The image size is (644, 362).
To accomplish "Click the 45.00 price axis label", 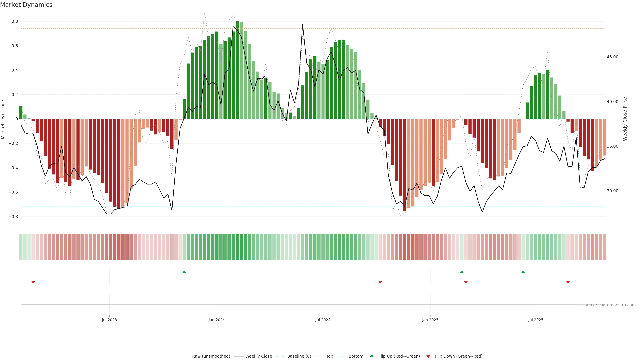I will pos(612,57).
